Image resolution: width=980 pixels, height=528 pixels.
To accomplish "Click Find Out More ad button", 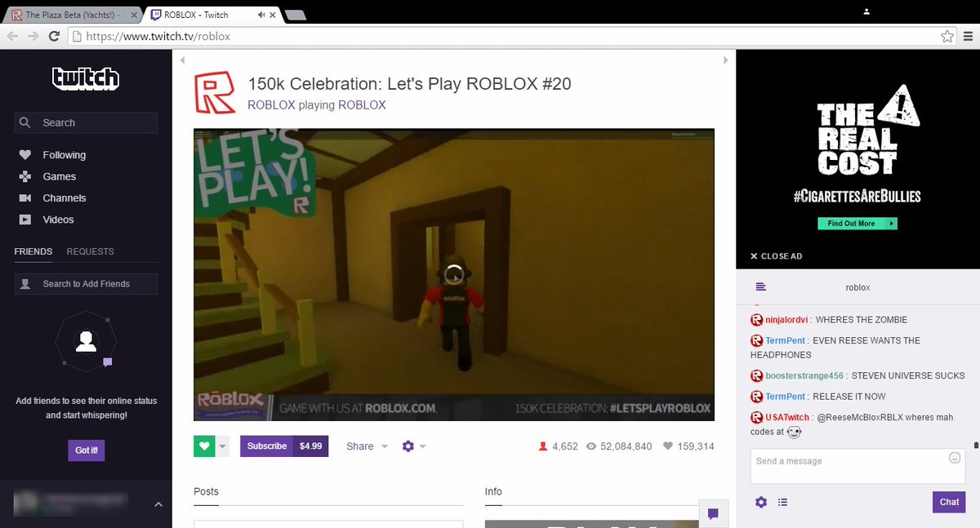I will tap(857, 224).
